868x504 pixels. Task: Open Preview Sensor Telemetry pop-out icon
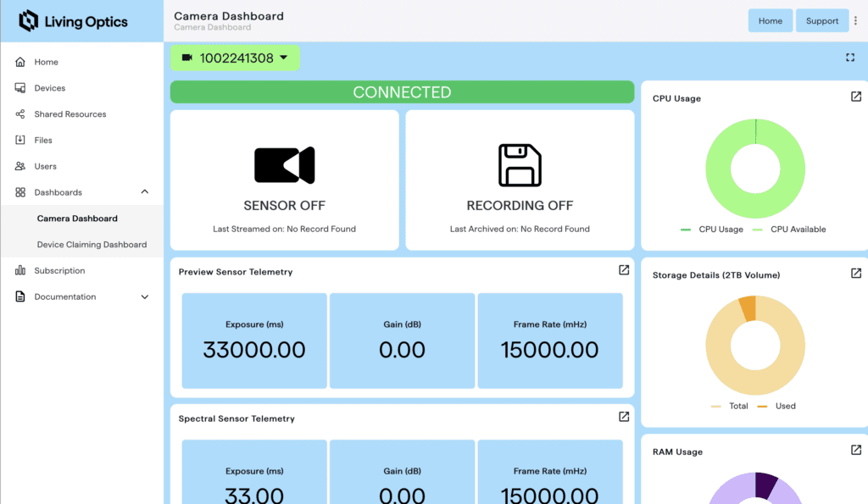point(624,270)
